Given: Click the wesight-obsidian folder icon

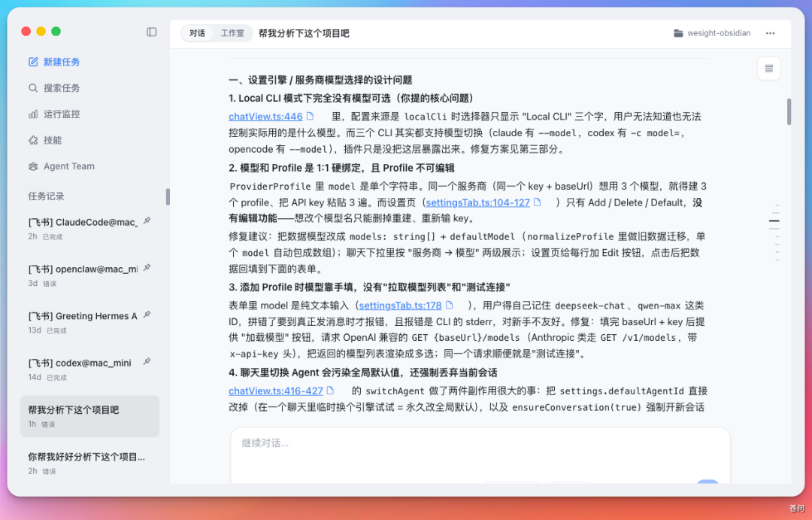Looking at the screenshot, I should (678, 33).
